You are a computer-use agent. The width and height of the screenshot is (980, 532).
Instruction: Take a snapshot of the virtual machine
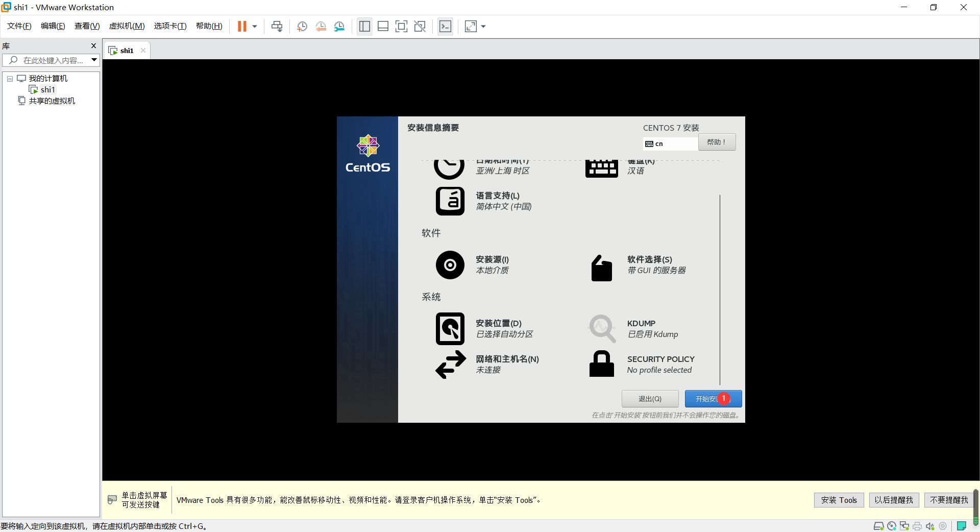[x=302, y=27]
